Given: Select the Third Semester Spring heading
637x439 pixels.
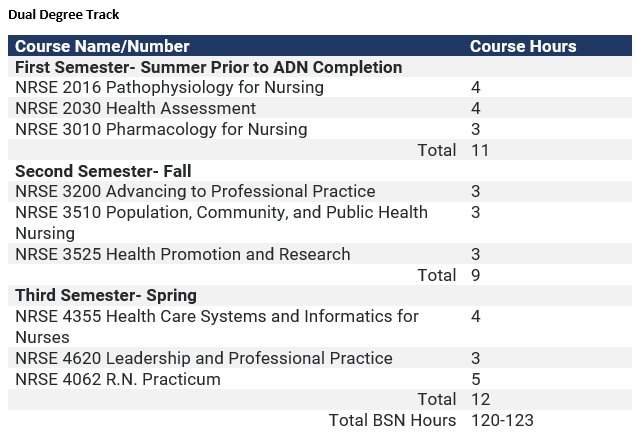Looking at the screenshot, I should click(x=106, y=295).
